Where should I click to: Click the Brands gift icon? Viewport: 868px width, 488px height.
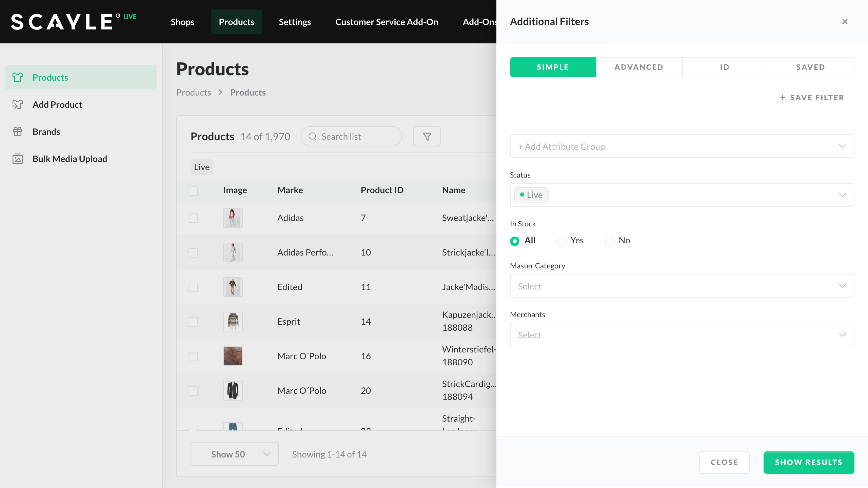pyautogui.click(x=18, y=131)
